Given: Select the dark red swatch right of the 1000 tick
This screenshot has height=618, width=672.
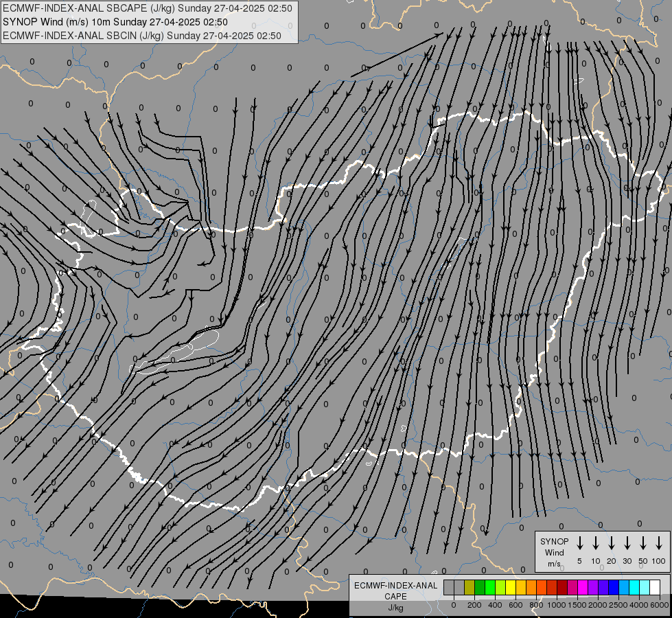Looking at the screenshot, I should 563,587.
